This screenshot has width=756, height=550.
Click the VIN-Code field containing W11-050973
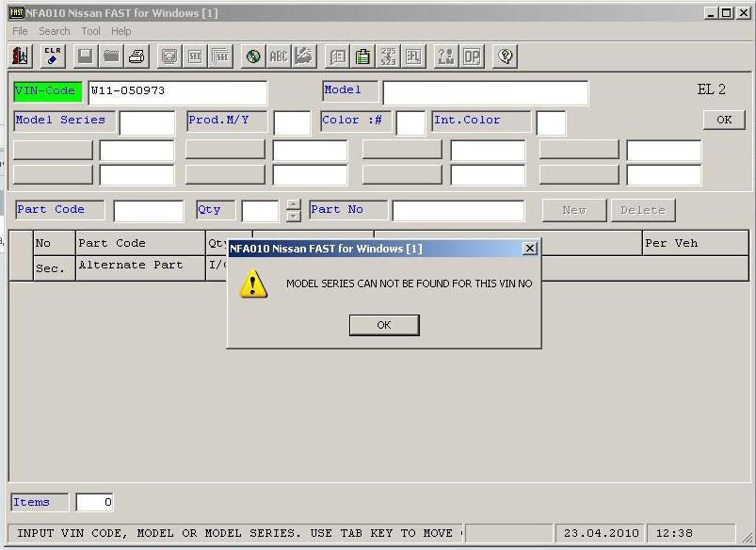click(177, 92)
